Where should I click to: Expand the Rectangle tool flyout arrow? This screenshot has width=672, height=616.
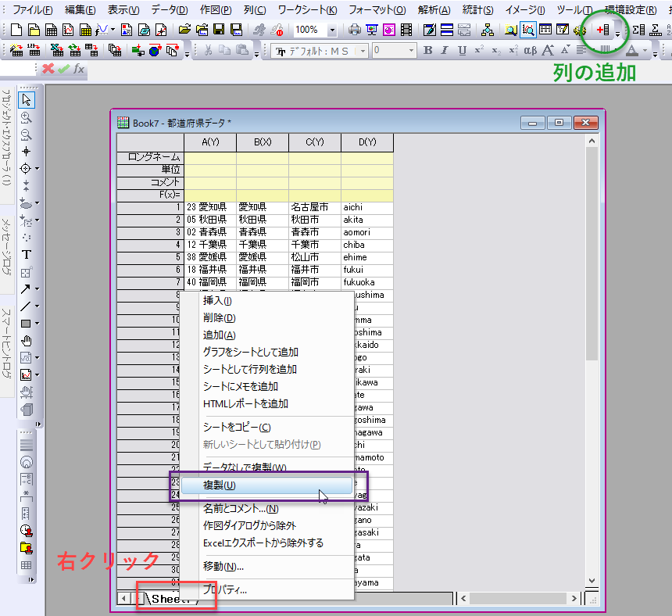point(38,324)
